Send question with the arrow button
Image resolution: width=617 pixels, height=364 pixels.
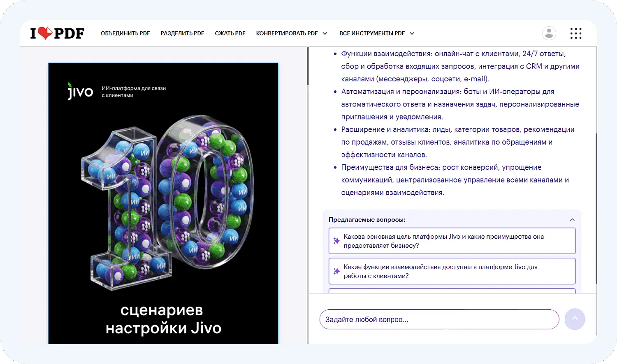(x=575, y=319)
